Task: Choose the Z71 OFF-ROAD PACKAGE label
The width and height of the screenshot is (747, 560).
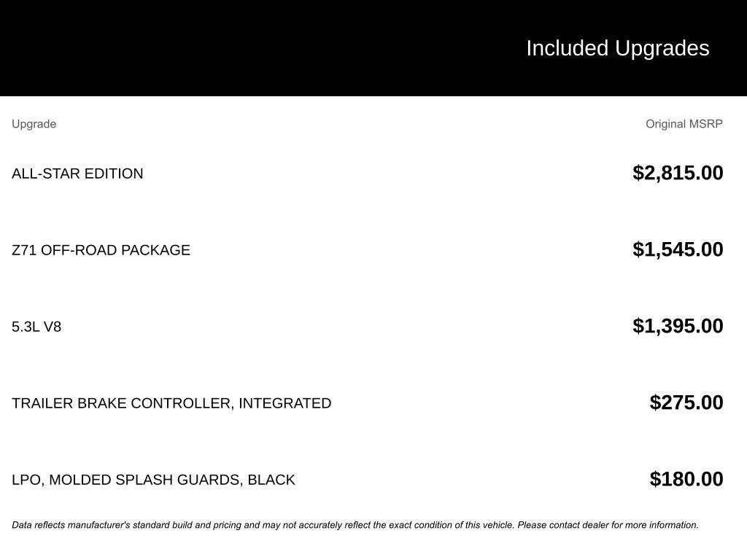Action: point(101,250)
